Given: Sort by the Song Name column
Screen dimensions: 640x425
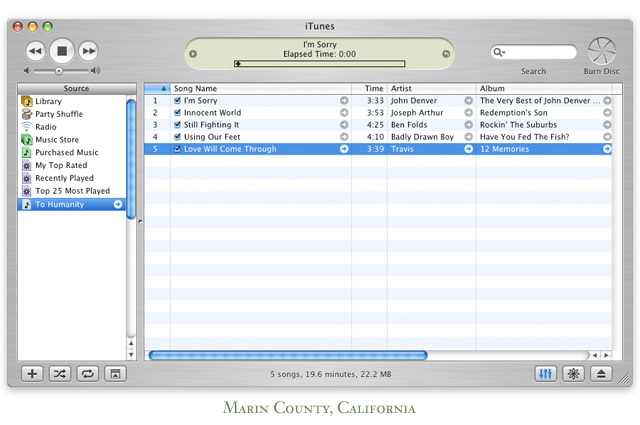Looking at the screenshot, I should (261, 89).
